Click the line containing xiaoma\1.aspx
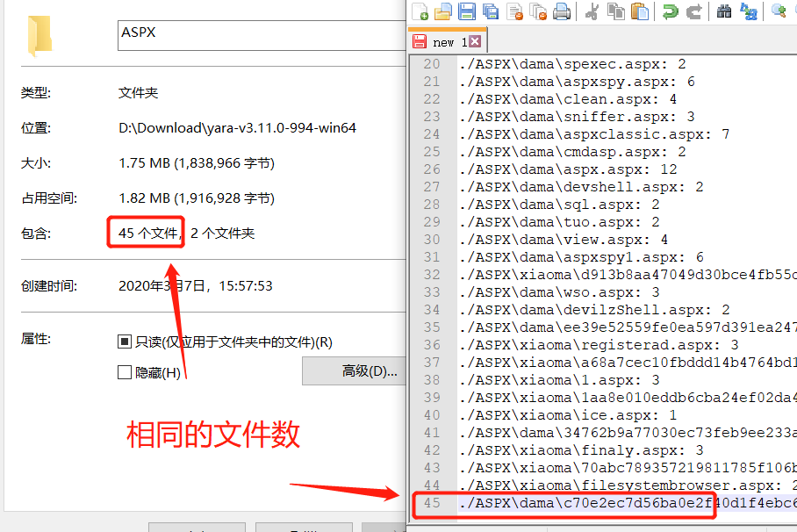 558,380
